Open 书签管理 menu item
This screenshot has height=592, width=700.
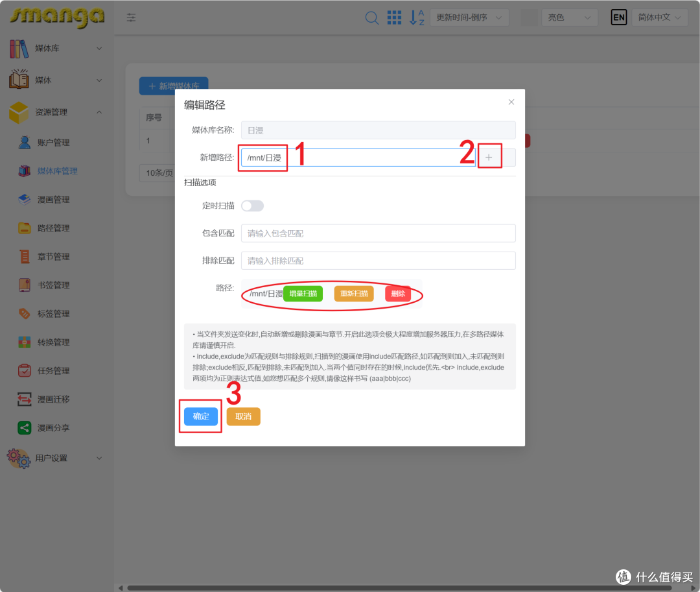(54, 285)
